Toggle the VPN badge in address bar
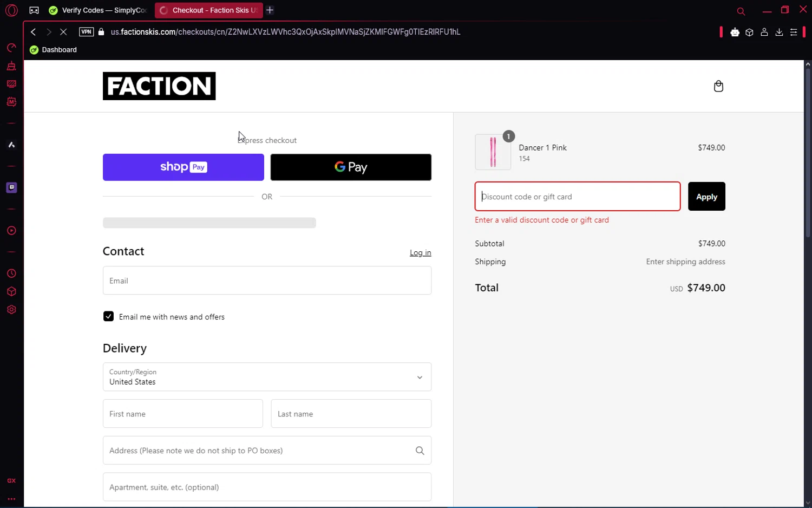Screen dimensions: 812x508 point(86,32)
